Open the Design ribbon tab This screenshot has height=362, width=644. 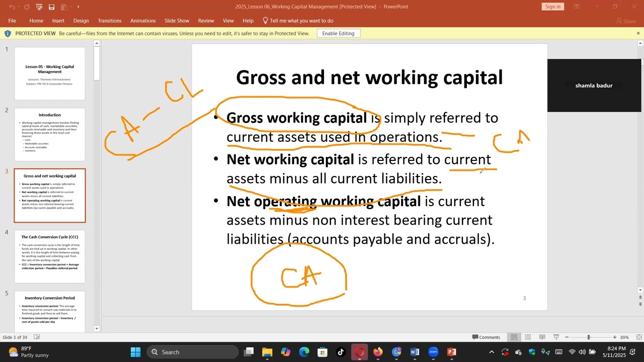tap(81, 21)
